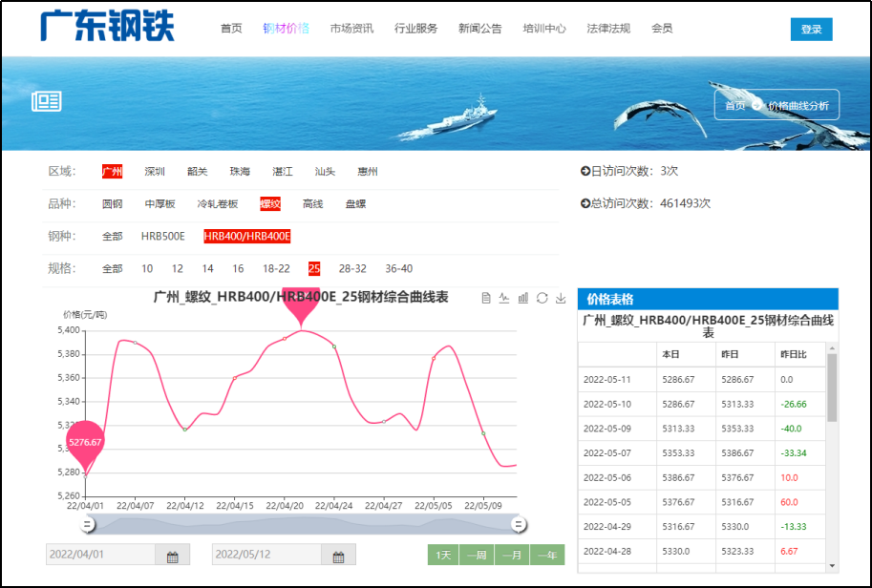Open start date calendar picker icon

click(x=173, y=556)
